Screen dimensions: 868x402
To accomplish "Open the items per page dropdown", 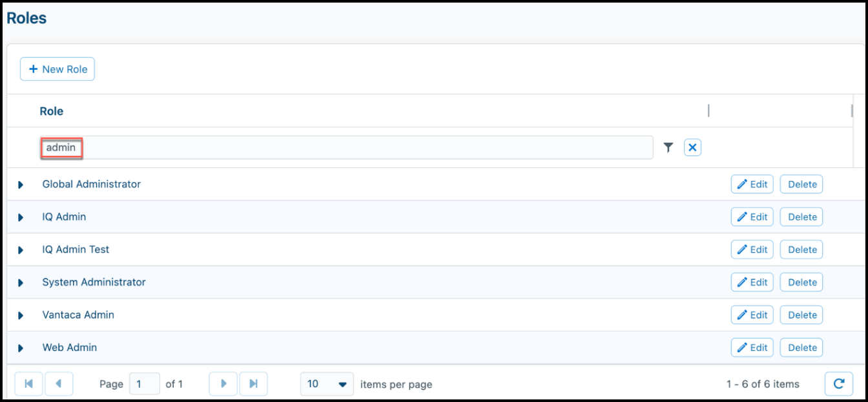I will (x=327, y=384).
